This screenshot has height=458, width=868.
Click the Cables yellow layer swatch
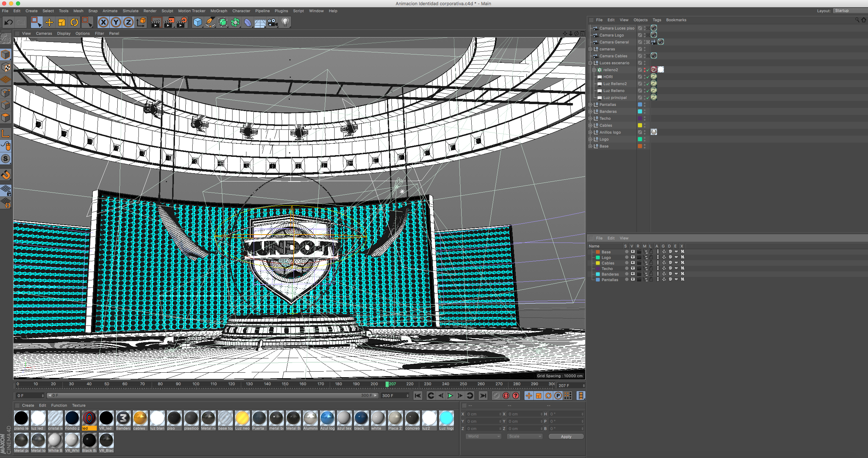pos(640,125)
